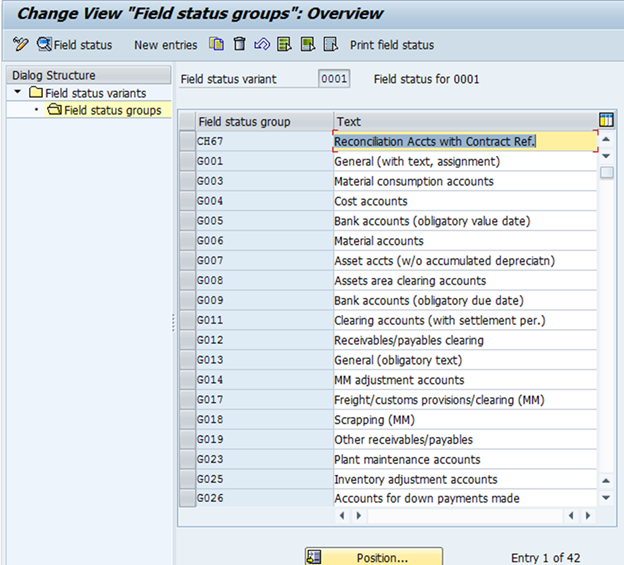
Task: Click scroll down arrow at bottom of table
Action: coord(606,497)
